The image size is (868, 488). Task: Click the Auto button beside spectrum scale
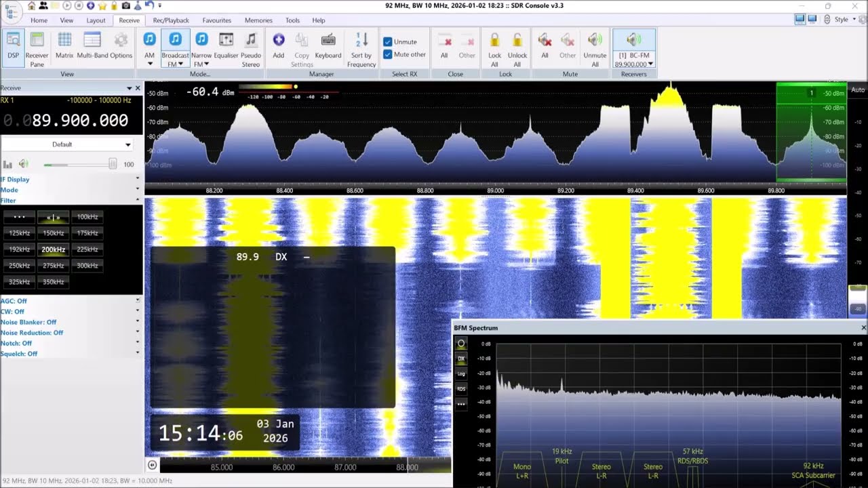click(x=858, y=89)
